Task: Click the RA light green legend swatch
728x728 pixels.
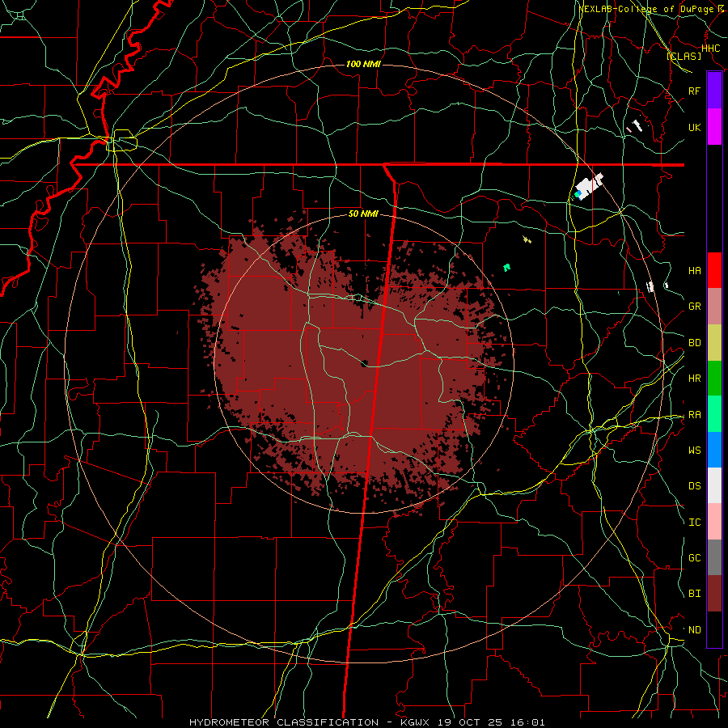Action: pos(714,414)
